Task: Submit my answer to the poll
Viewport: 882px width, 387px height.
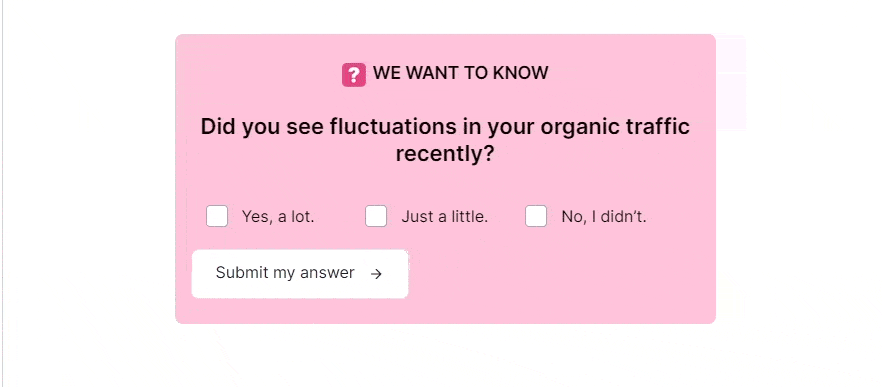Action: 300,274
